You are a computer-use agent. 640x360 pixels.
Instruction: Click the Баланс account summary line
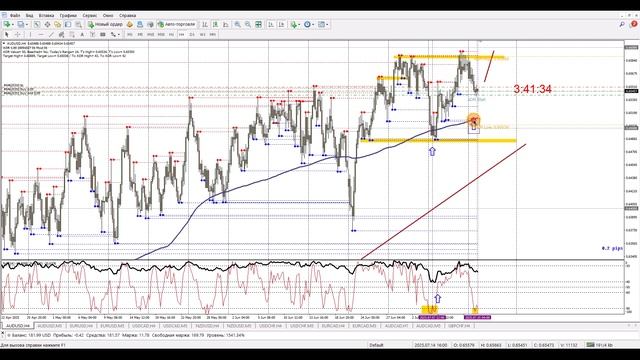pos(127,336)
